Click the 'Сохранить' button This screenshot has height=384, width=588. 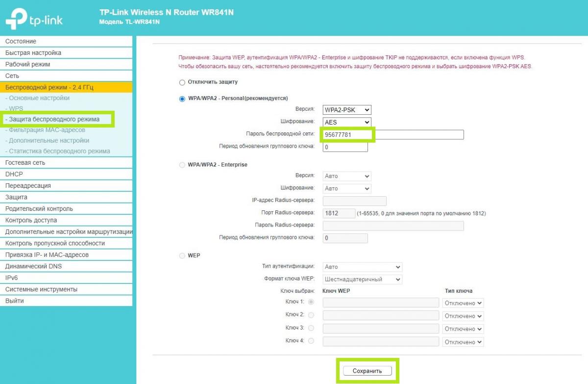pos(367,371)
